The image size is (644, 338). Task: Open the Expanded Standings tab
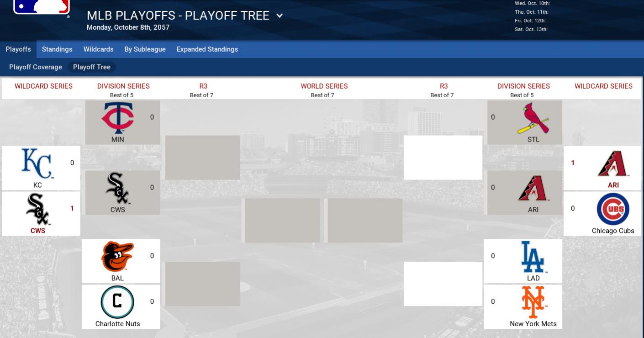click(207, 49)
